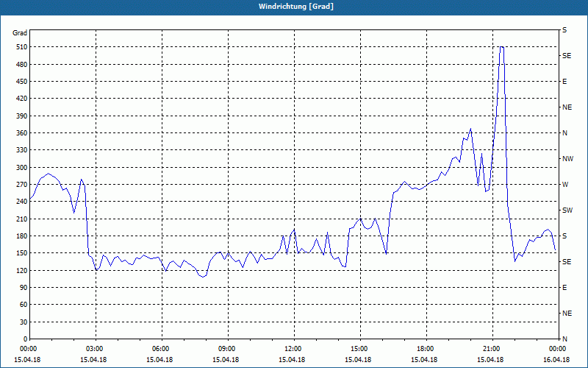Click the 15:00 time label
Image resolution: width=588 pixels, height=368 pixels.
pyautogui.click(x=359, y=349)
